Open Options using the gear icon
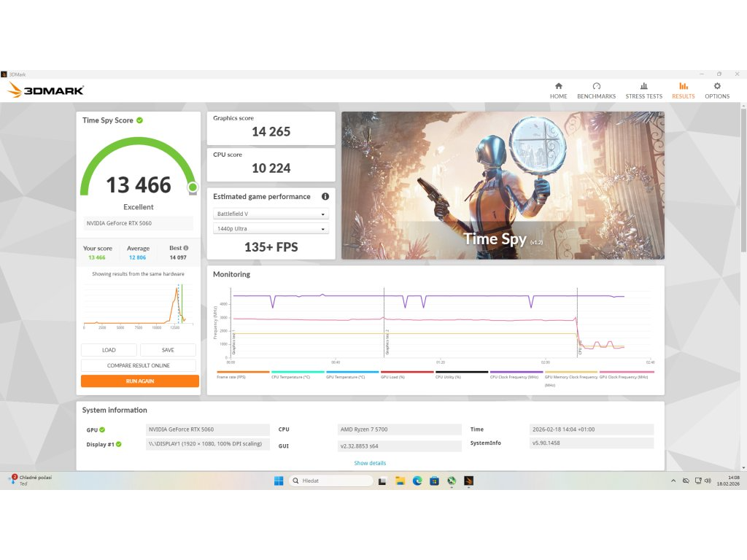The image size is (747, 560). [717, 86]
